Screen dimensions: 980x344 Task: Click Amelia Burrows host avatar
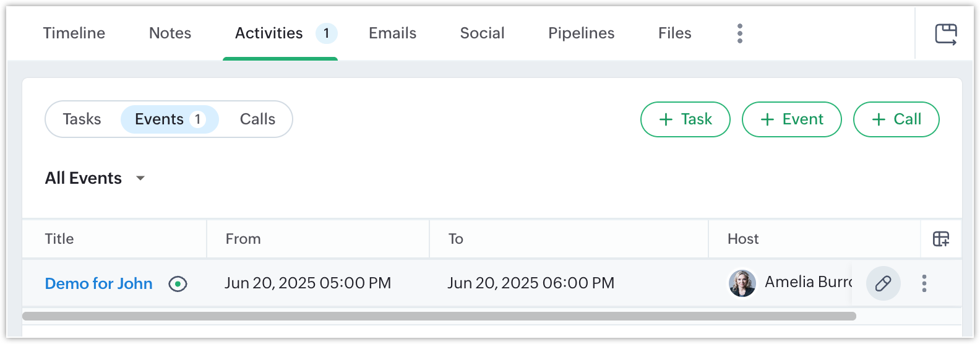(x=742, y=283)
